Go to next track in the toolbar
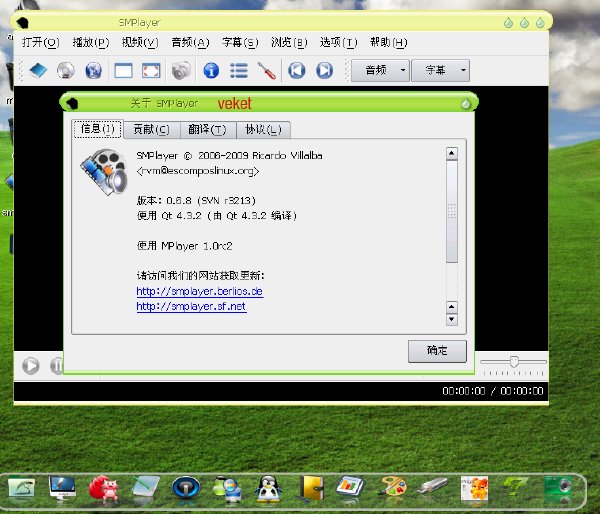This screenshot has width=600, height=514. click(x=324, y=70)
